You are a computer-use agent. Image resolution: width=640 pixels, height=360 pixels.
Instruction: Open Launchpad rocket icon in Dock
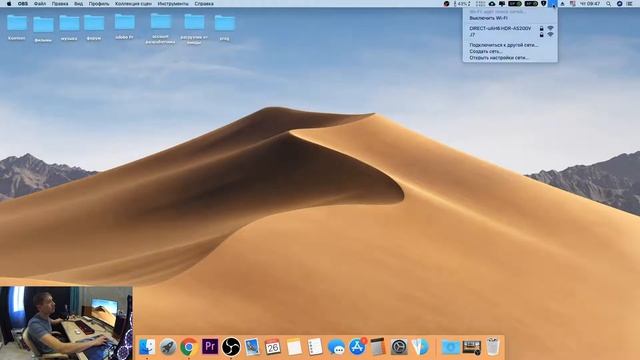pos(168,347)
